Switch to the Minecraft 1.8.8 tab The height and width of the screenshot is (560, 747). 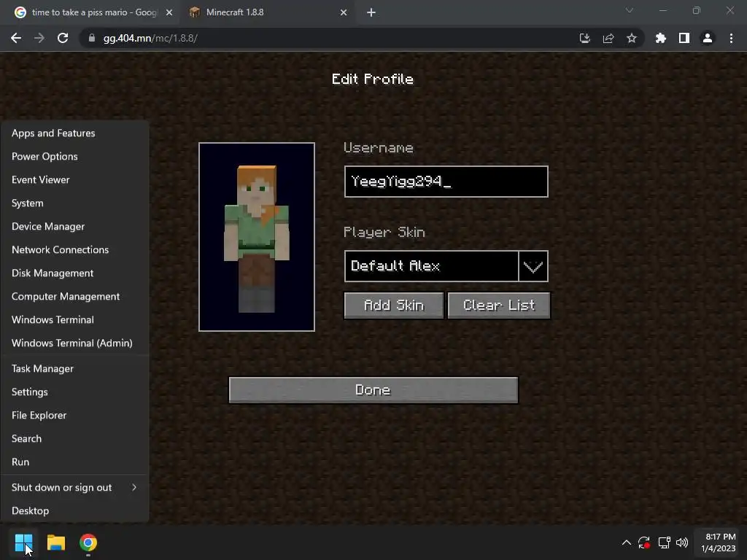pos(268,12)
